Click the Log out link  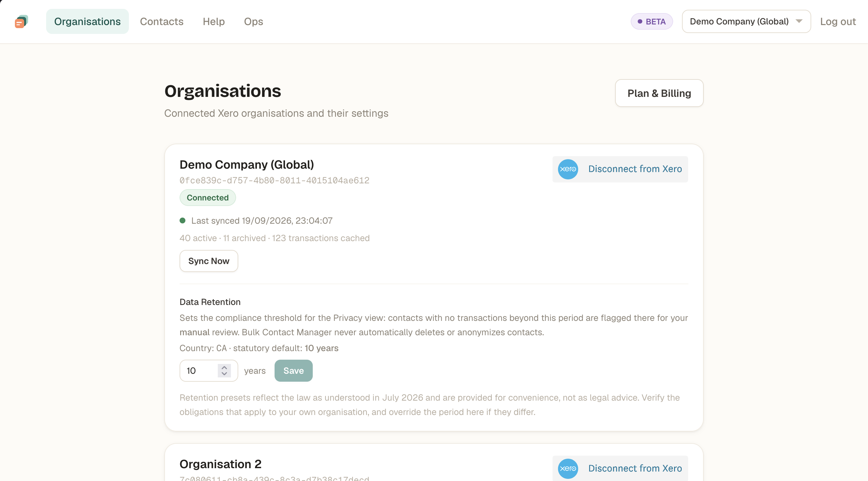point(838,22)
